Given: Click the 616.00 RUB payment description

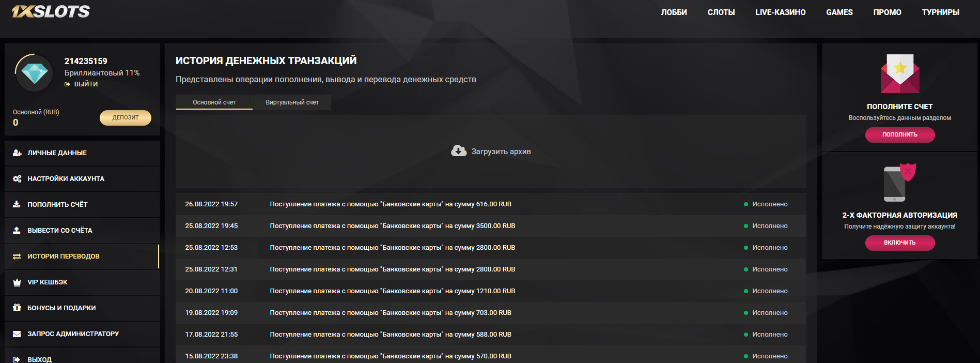Looking at the screenshot, I should tap(391, 204).
